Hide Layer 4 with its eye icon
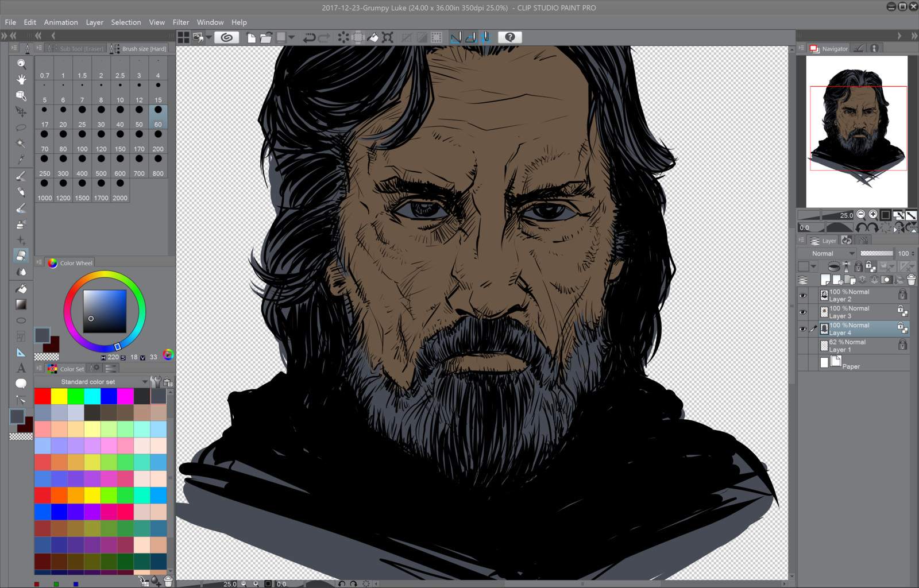 click(x=803, y=329)
